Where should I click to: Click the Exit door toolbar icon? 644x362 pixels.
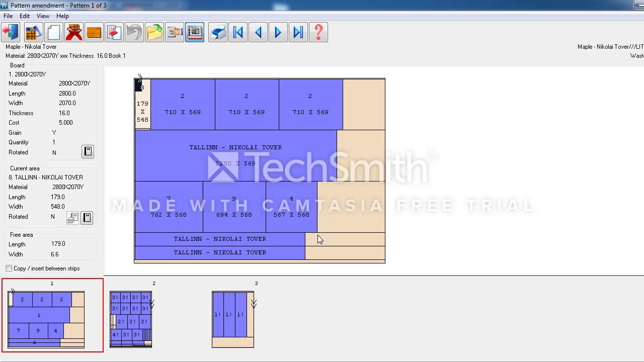[x=11, y=33]
